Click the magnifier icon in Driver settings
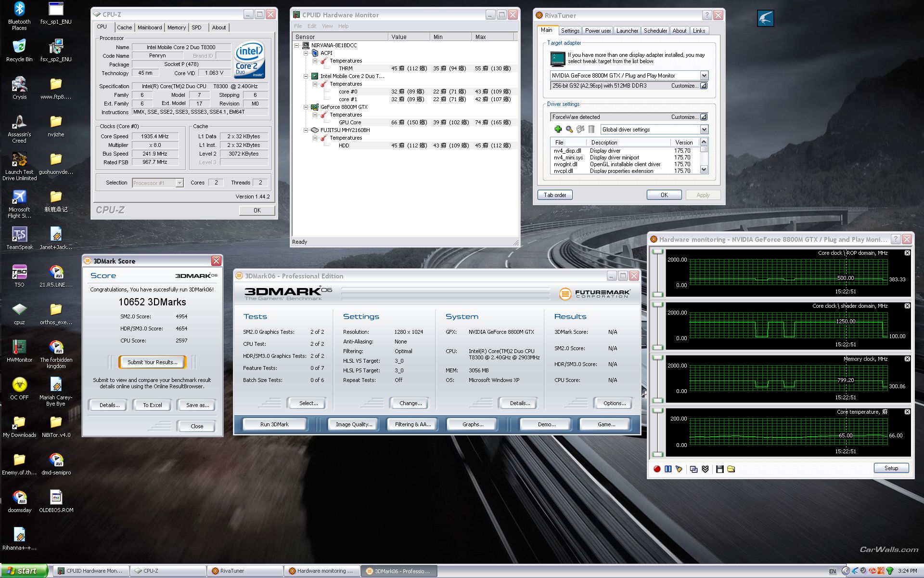 569,129
